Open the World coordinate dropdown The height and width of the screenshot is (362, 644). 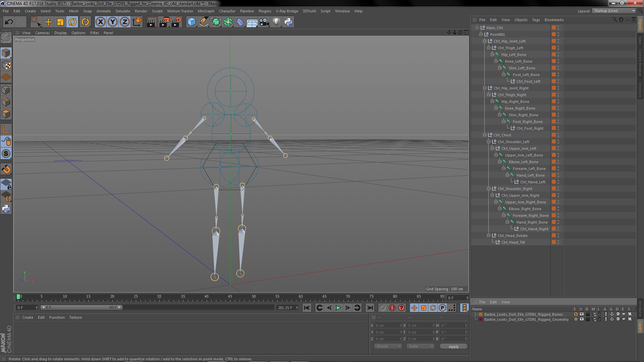click(x=388, y=346)
